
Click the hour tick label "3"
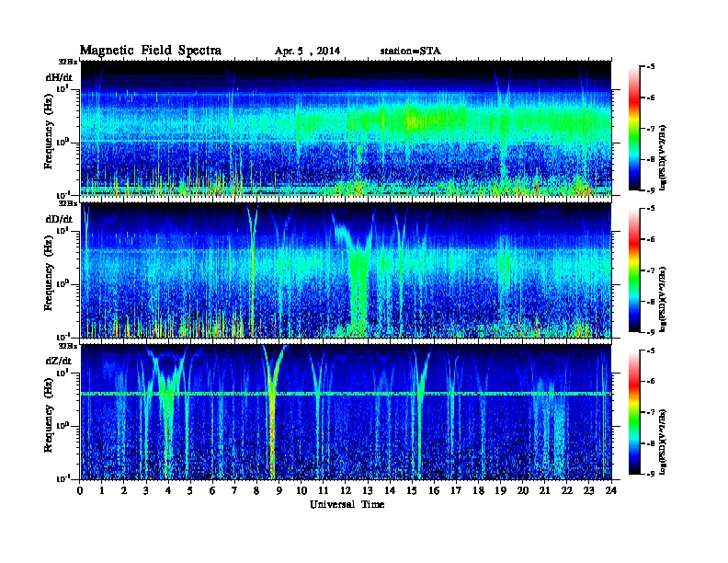point(146,490)
